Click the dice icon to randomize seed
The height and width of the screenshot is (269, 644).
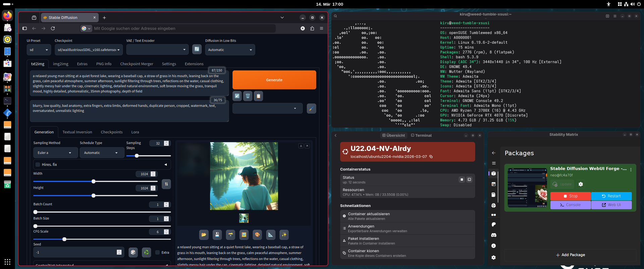(x=133, y=252)
